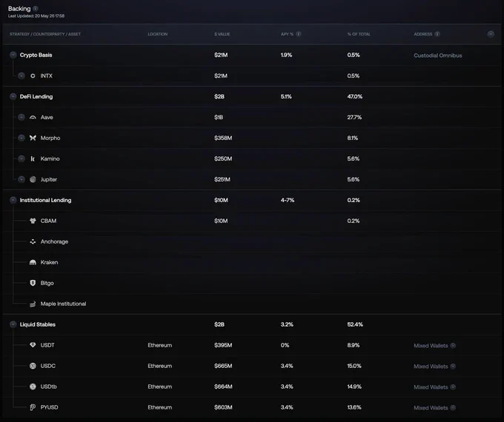Viewport: 504px width, 422px height.
Task: Select the Crypto Basis row label
Action: [x=36, y=55]
